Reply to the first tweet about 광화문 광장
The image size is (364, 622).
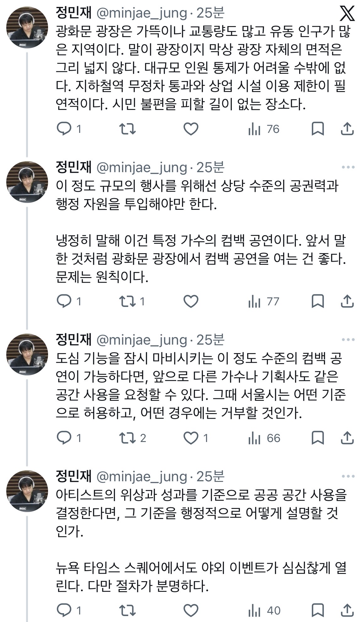[64, 129]
